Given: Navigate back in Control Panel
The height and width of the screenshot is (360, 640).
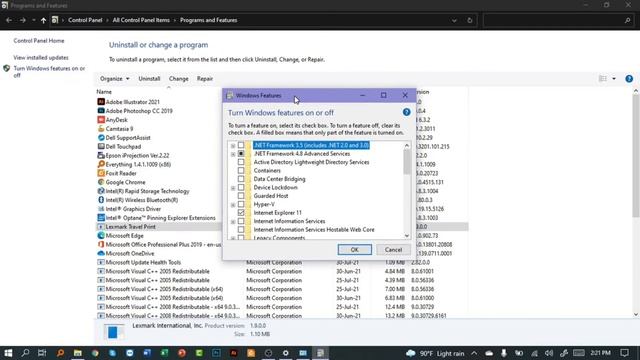Looking at the screenshot, I should 9,20.
